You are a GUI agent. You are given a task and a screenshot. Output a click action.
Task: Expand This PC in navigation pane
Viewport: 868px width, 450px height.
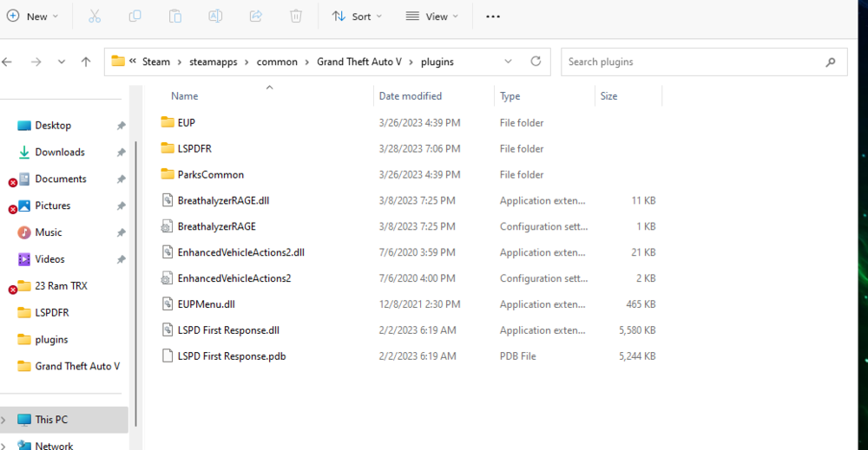3,421
